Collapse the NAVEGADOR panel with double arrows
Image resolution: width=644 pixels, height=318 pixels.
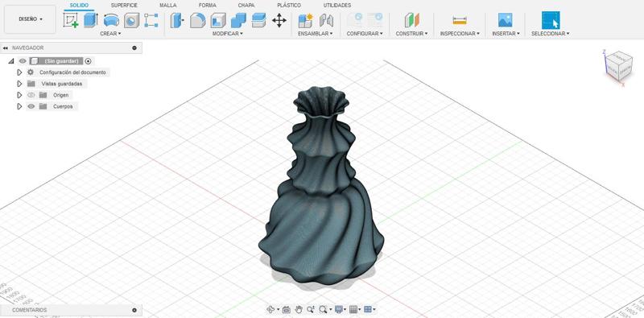pyautogui.click(x=6, y=48)
